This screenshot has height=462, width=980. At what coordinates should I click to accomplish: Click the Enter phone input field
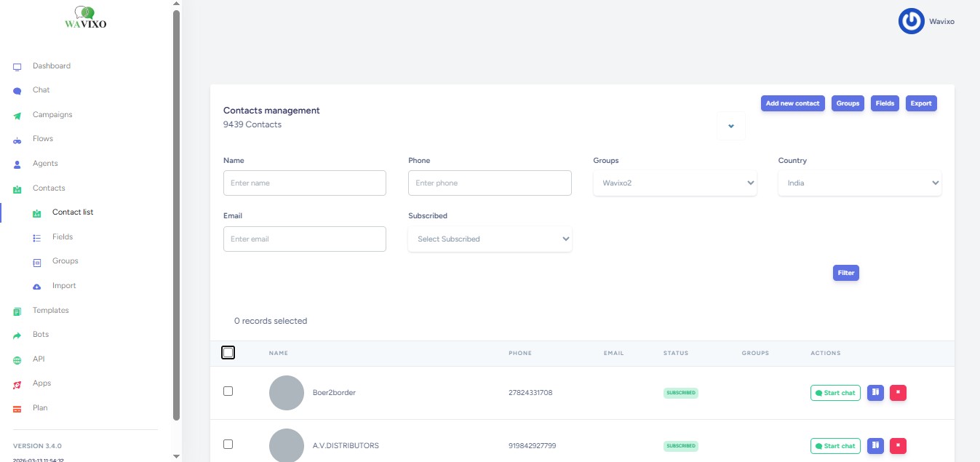(x=490, y=183)
